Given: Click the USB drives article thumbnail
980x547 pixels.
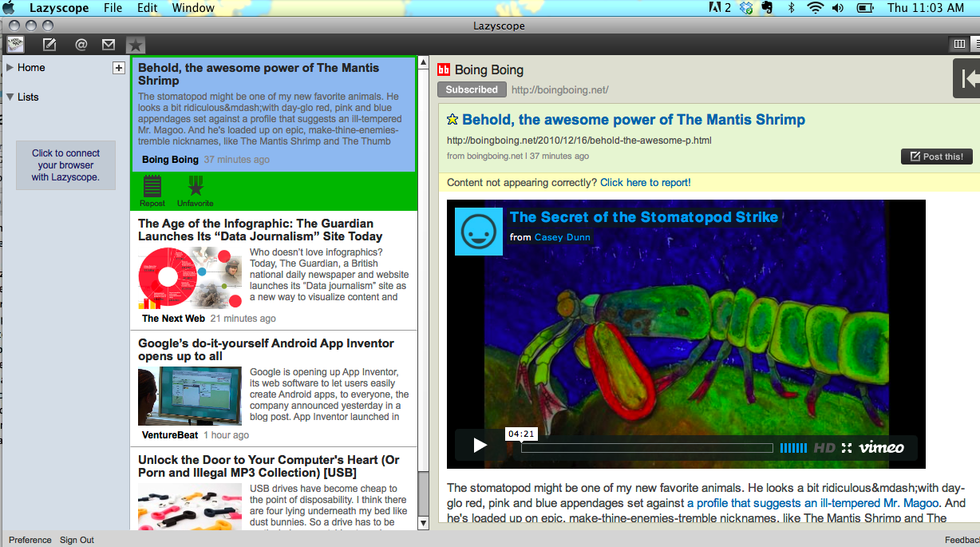Looking at the screenshot, I should pos(190,506).
